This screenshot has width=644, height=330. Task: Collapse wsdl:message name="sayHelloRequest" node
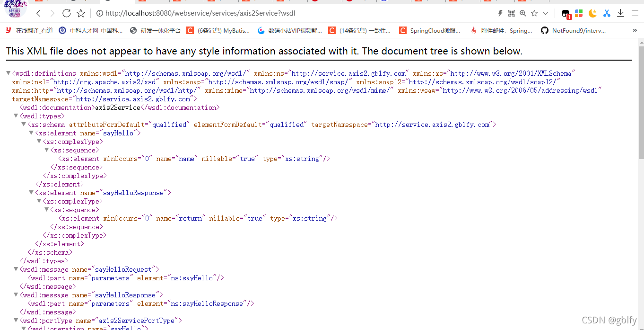(16, 269)
